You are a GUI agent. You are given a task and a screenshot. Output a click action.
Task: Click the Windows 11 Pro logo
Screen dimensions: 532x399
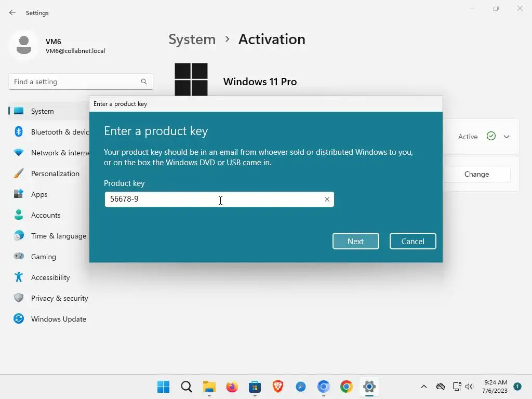pos(191,79)
